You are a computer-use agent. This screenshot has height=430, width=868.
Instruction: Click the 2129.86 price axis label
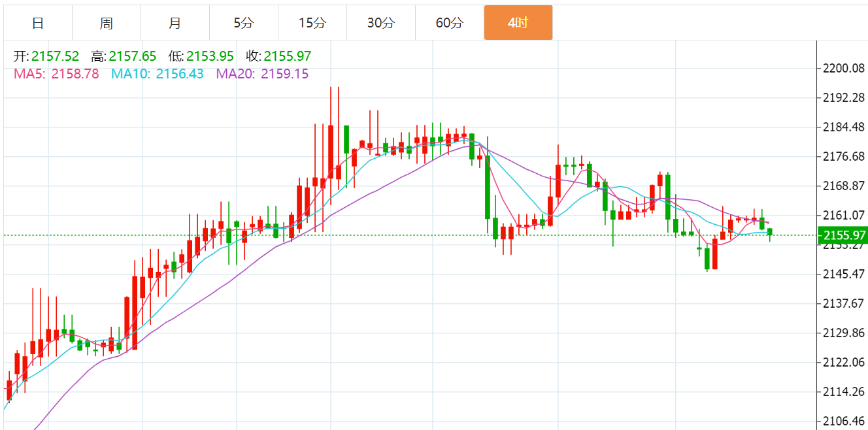pos(844,333)
